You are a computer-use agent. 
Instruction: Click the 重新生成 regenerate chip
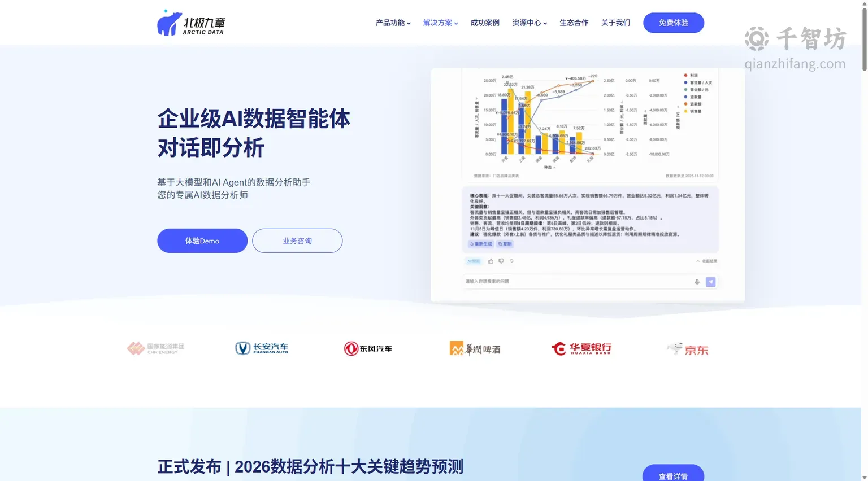tap(481, 244)
